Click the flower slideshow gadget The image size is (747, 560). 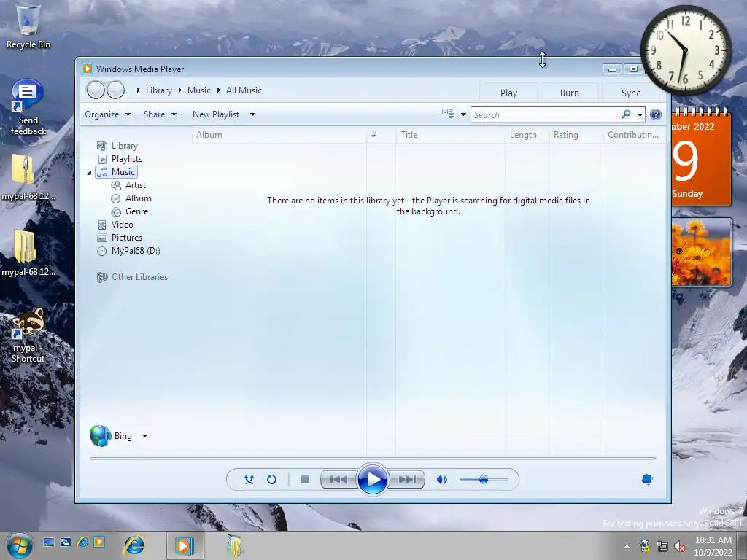[701, 252]
